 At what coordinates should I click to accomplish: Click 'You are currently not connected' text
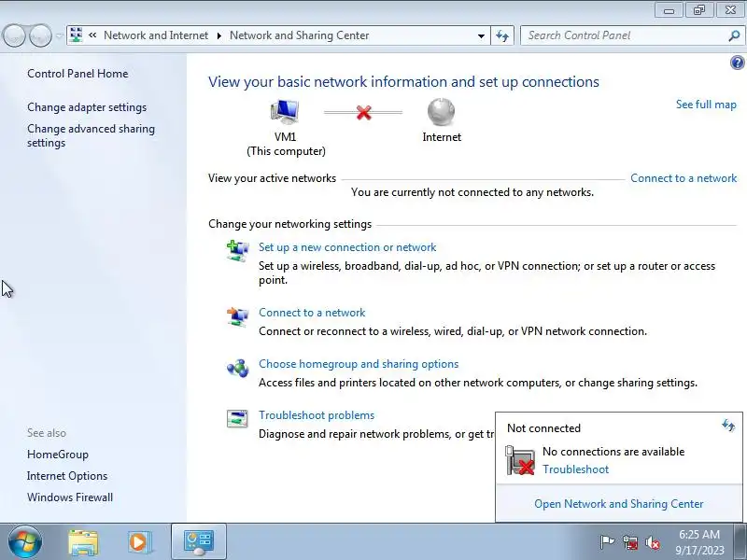click(x=472, y=192)
